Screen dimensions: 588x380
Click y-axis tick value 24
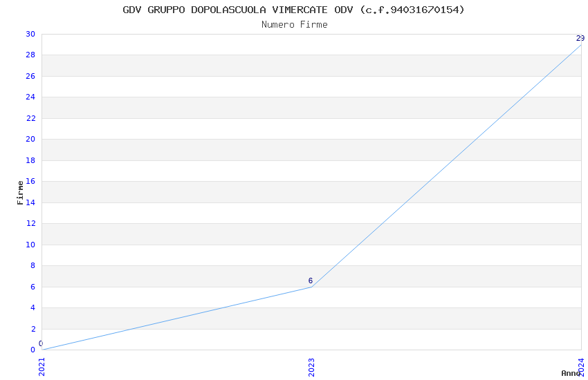click(30, 97)
